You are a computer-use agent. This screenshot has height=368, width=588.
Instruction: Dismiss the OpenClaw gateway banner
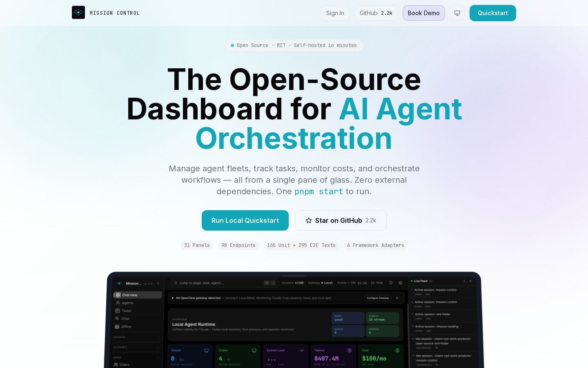[397, 298]
